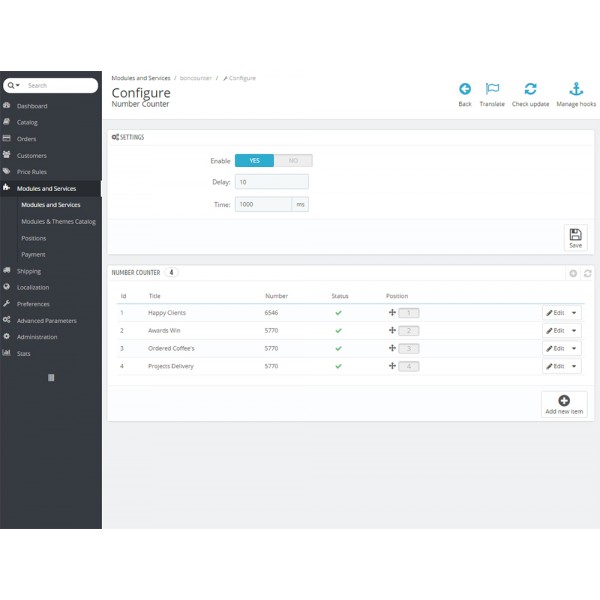Screen dimensions: 600x600
Task: Click the Back arrow icon
Action: pos(465,89)
